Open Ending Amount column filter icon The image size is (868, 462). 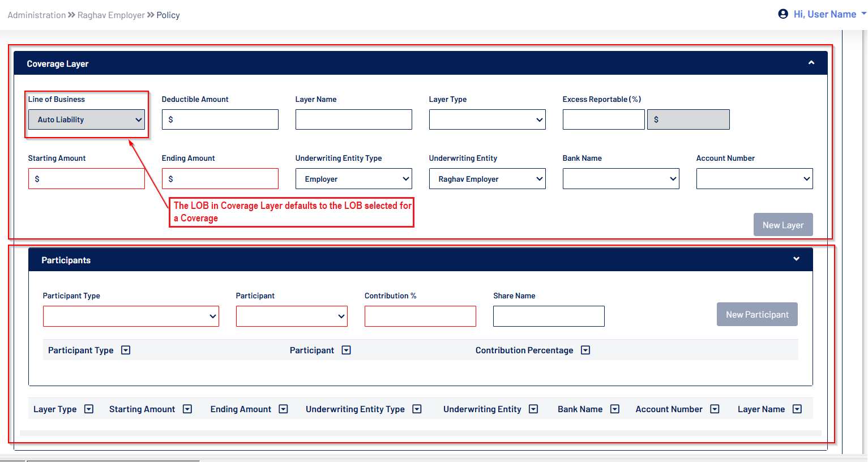284,409
